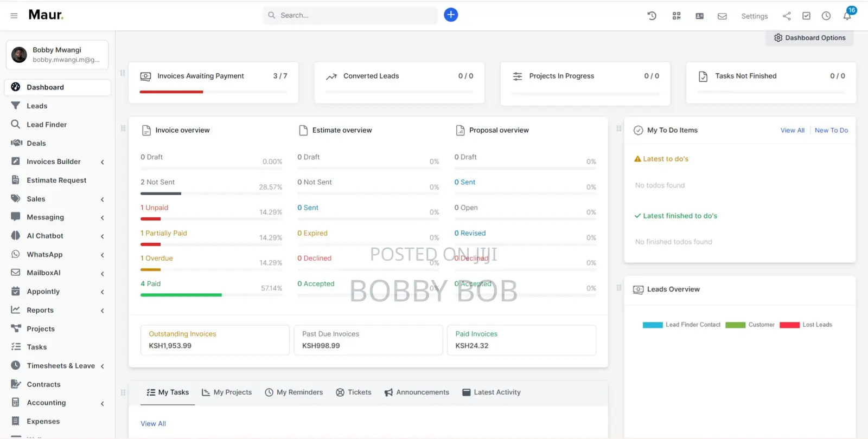Expand the WhatsApp submenu arrow

[102, 255]
